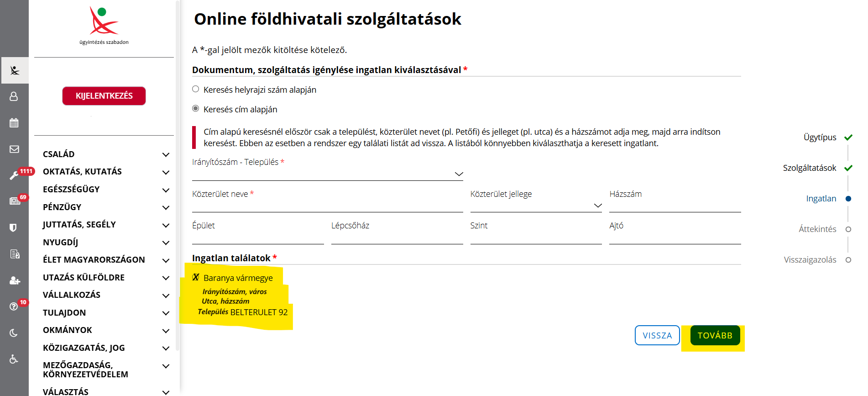Open the calendar icon in sidebar

pyautogui.click(x=14, y=123)
